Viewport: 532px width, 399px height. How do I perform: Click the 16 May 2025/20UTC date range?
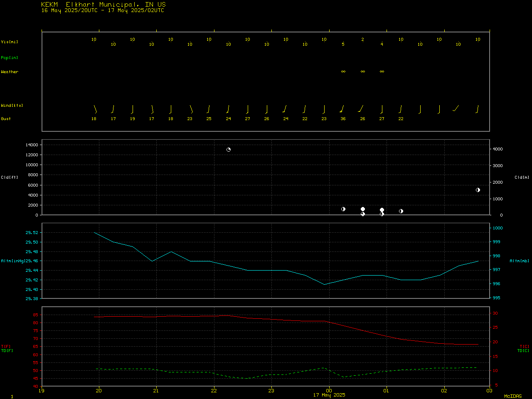(103, 10)
